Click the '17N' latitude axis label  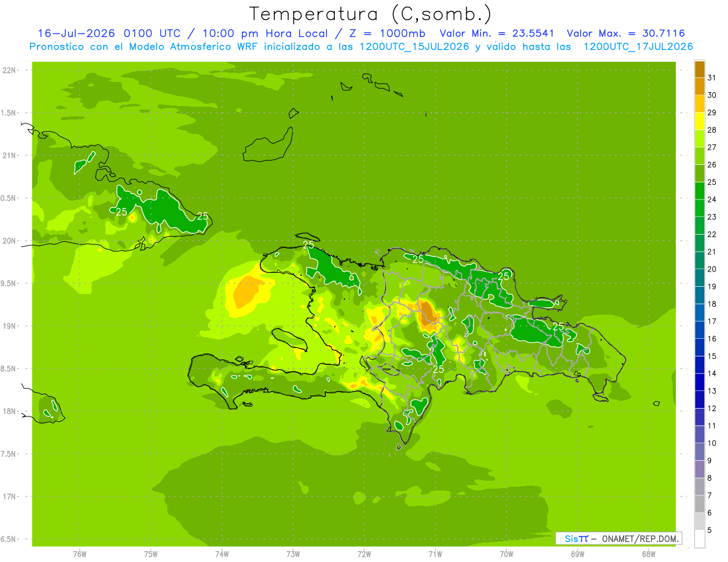click(x=10, y=497)
